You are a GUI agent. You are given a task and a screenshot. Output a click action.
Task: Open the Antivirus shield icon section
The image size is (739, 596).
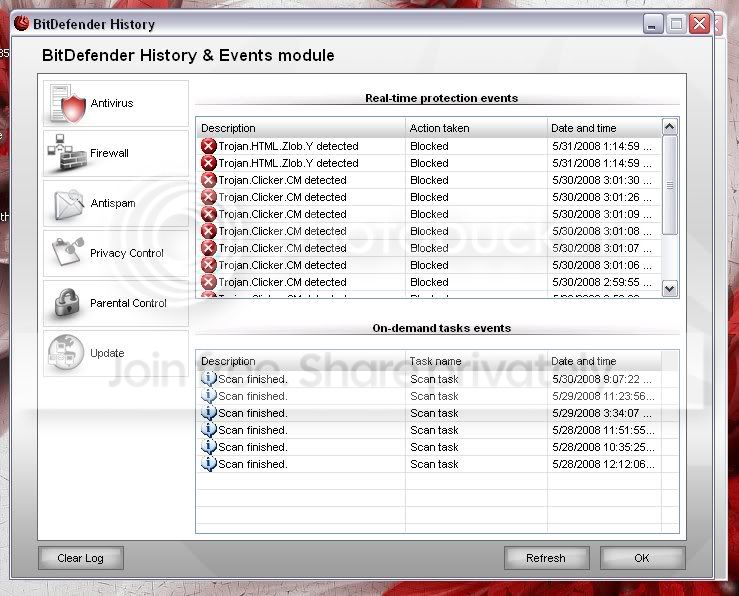click(67, 103)
